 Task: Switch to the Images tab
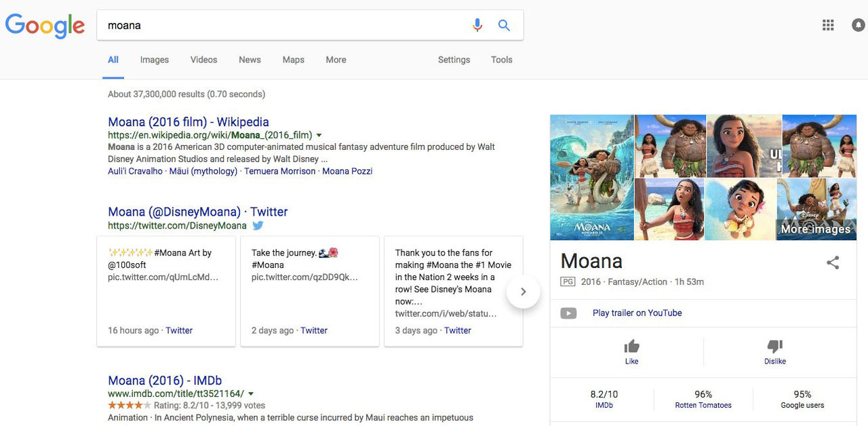(x=155, y=60)
